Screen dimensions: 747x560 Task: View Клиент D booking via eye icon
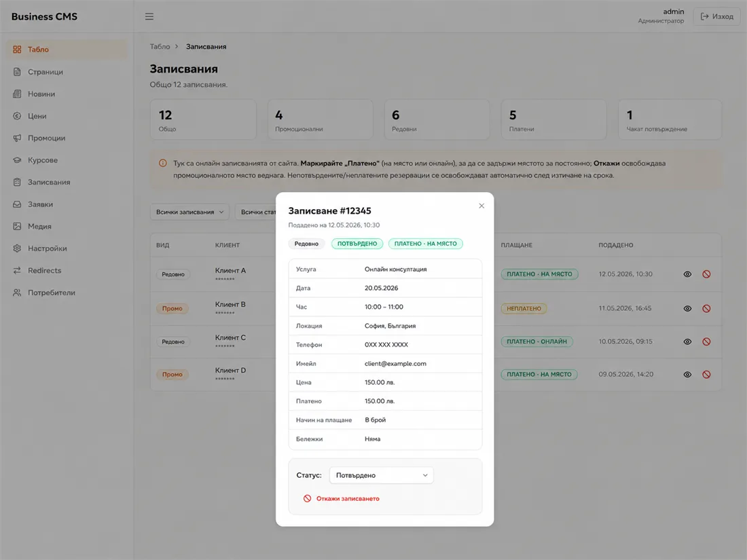coord(687,374)
